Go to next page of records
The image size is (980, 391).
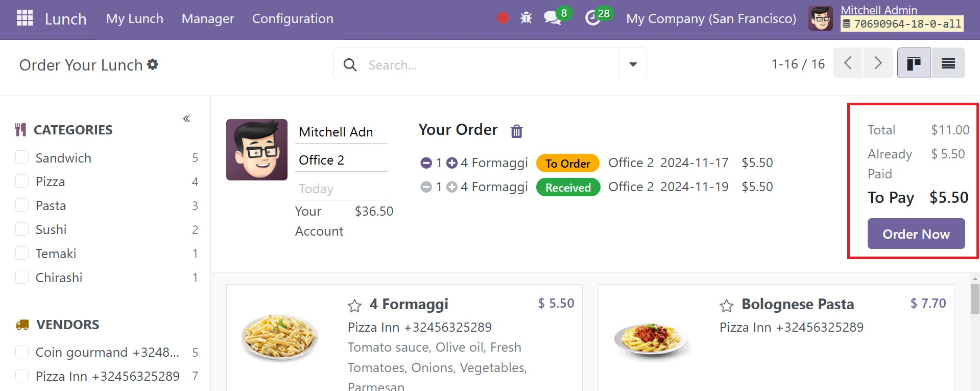(878, 63)
